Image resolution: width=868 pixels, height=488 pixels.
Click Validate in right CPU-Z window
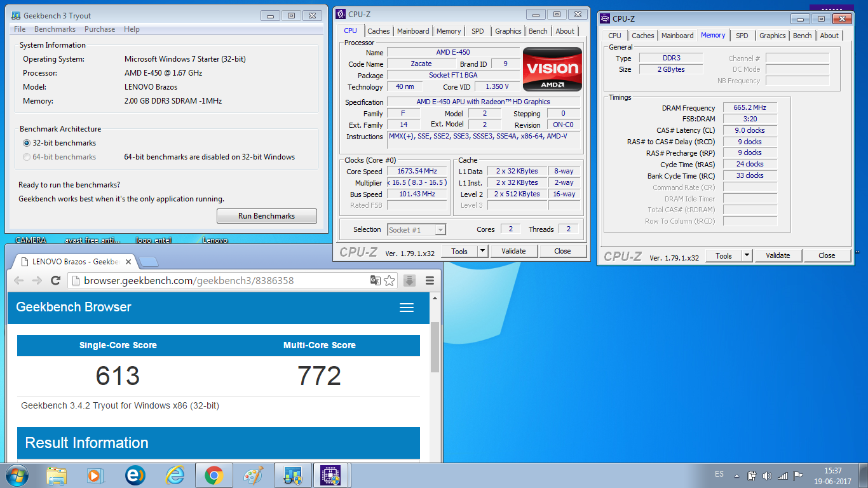(x=778, y=255)
